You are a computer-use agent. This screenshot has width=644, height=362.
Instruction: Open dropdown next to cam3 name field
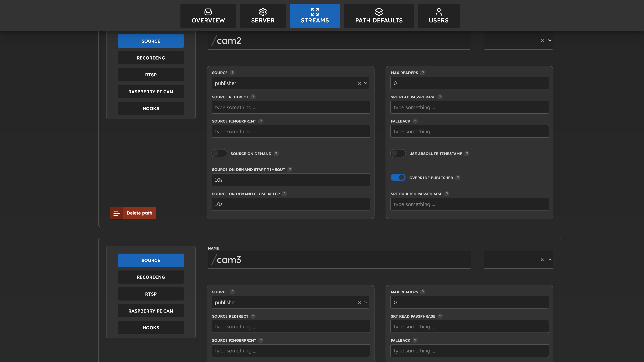(x=550, y=260)
